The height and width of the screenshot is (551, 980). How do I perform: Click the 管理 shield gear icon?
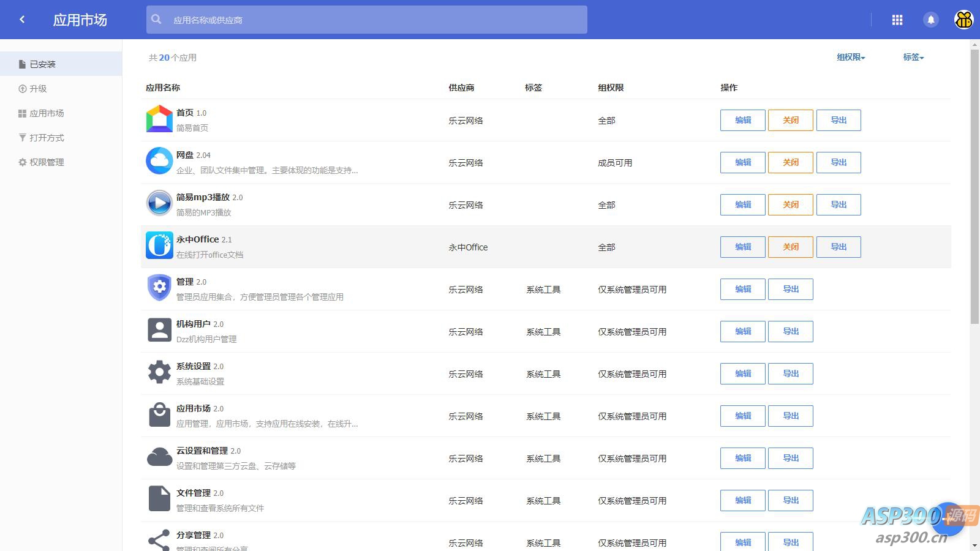click(x=159, y=288)
